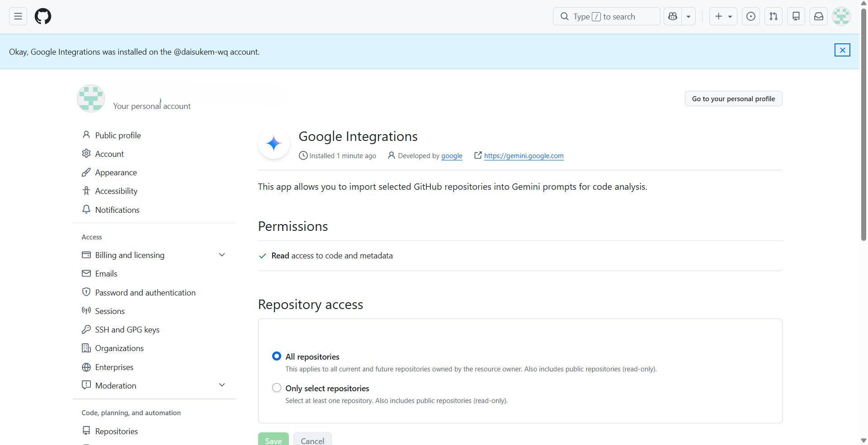Select the All repositories option

[x=277, y=356]
